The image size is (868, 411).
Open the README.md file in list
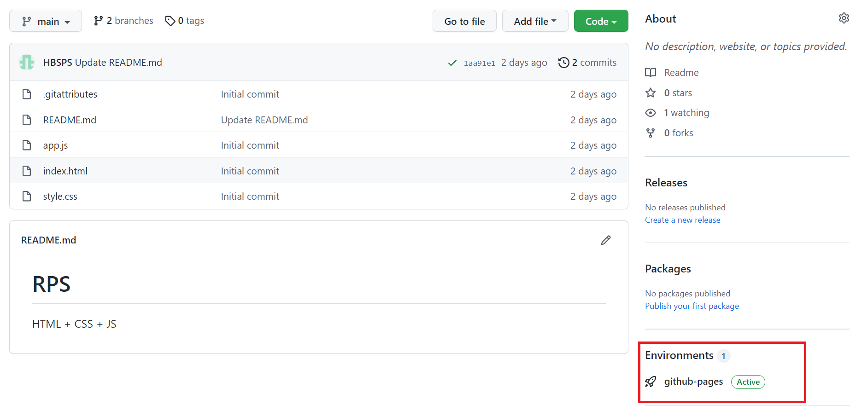pyautogui.click(x=70, y=120)
